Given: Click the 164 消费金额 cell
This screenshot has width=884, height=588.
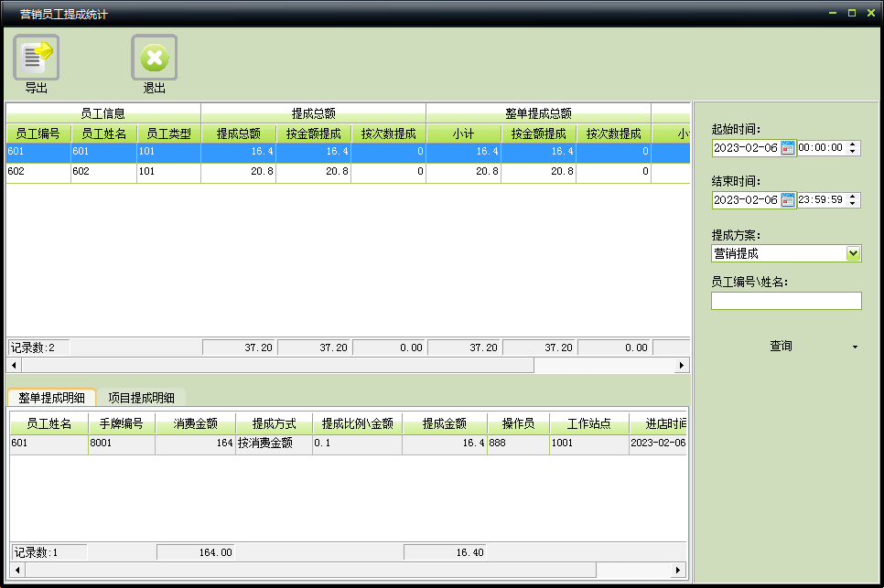Looking at the screenshot, I should tap(195, 444).
